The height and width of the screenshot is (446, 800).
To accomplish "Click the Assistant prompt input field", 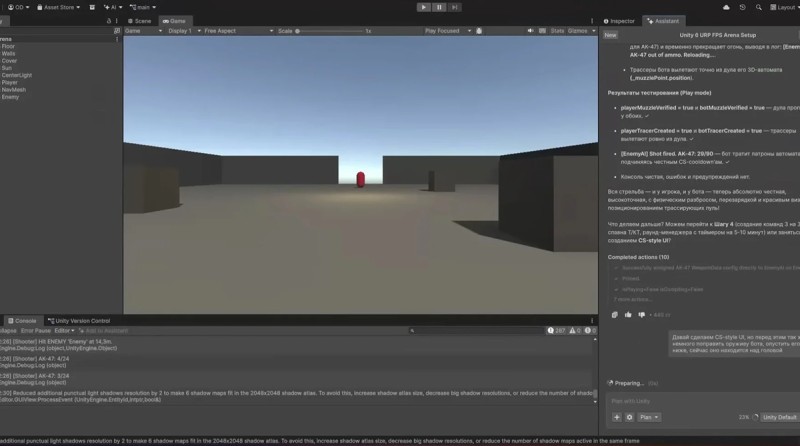I will 703,401.
